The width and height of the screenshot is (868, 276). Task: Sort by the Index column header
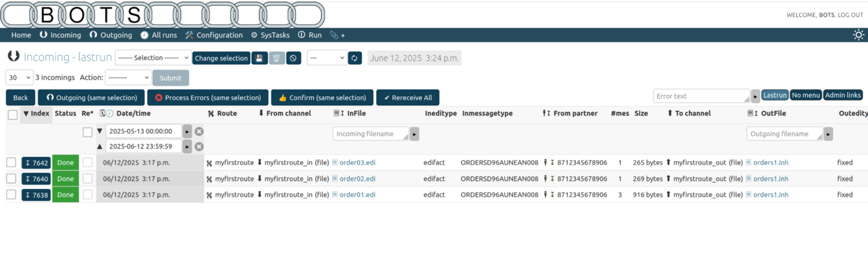36,113
